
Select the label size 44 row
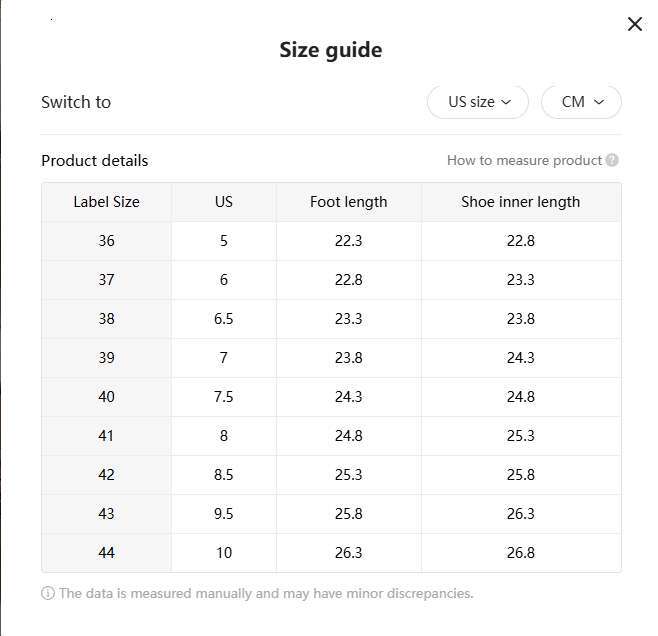click(x=106, y=553)
